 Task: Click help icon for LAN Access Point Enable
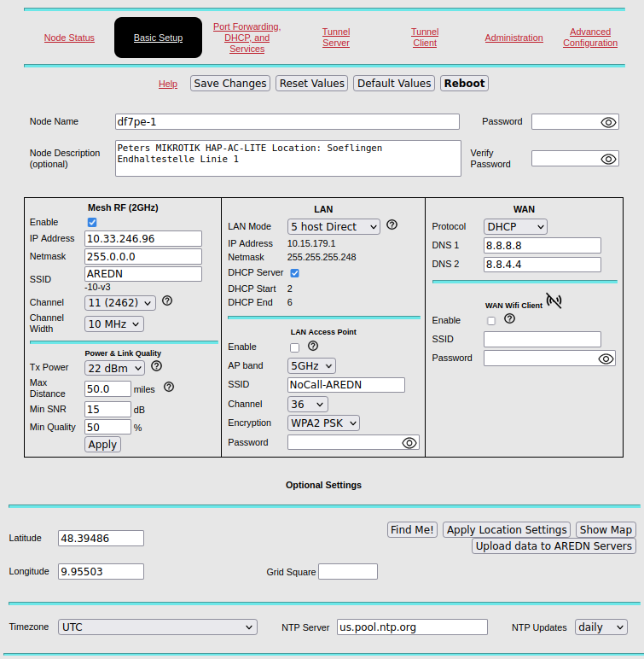313,347
